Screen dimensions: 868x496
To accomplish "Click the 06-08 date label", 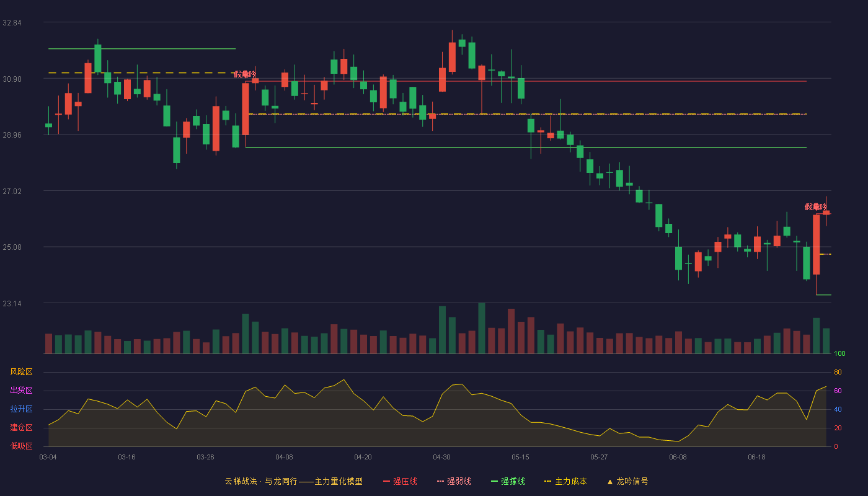I will 678,457.
